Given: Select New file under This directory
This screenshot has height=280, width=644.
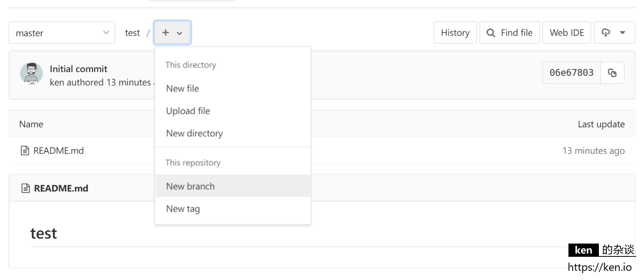Looking at the screenshot, I should click(x=182, y=88).
